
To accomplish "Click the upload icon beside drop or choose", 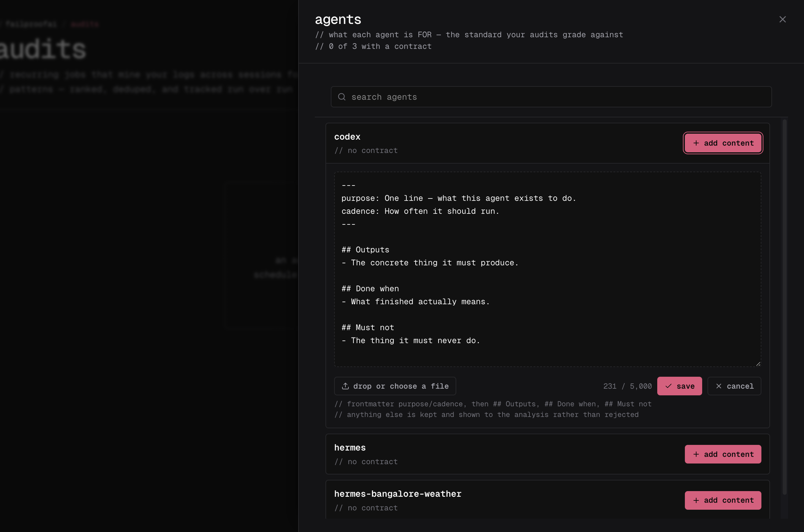I will [345, 386].
